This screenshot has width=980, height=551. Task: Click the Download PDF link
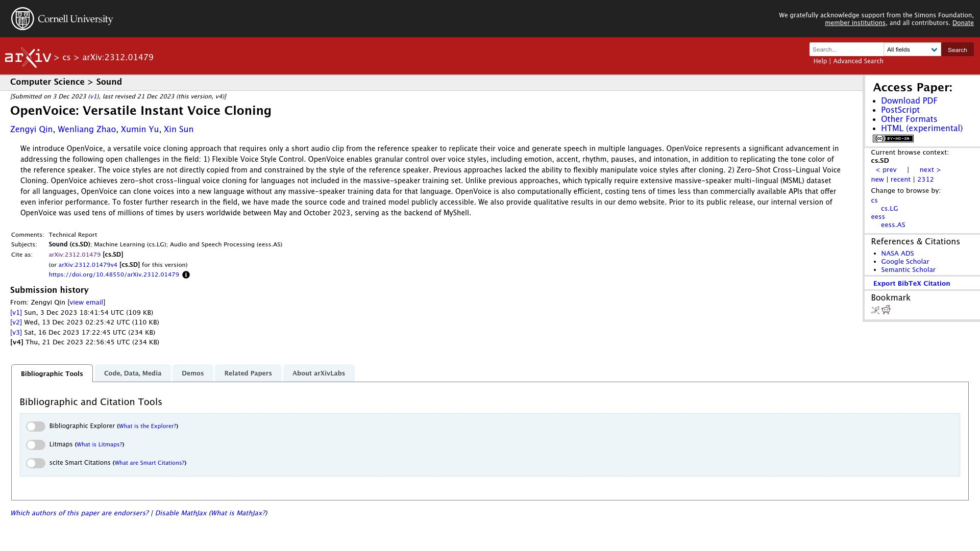(x=909, y=101)
